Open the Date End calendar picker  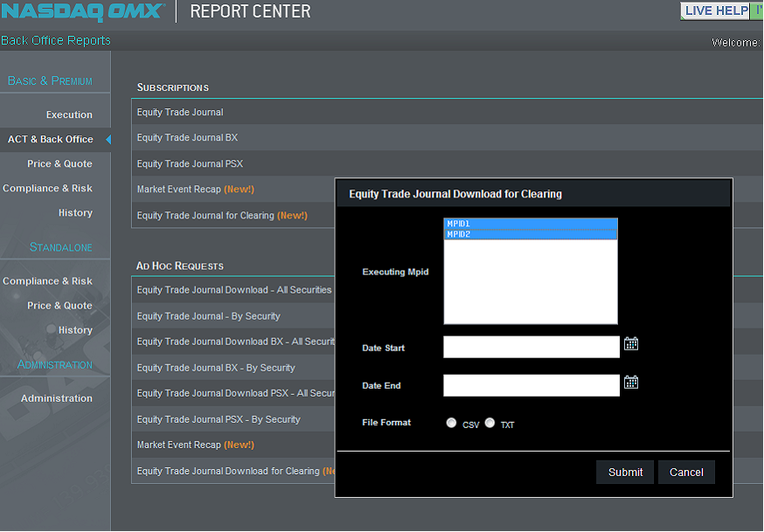631,382
